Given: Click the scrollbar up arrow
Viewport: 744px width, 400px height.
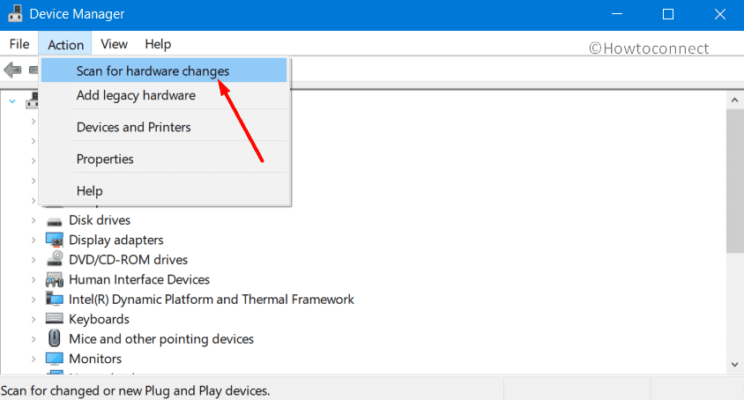Looking at the screenshot, I should click(735, 100).
